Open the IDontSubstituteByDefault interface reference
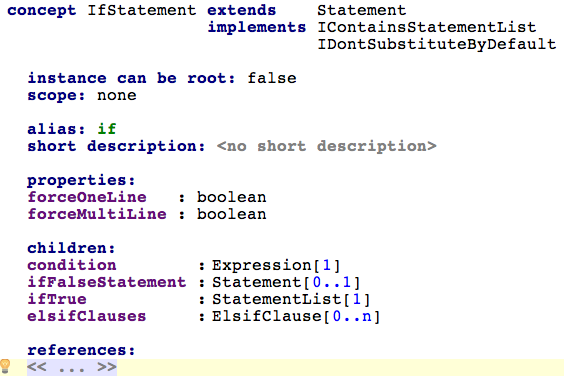 tap(437, 44)
